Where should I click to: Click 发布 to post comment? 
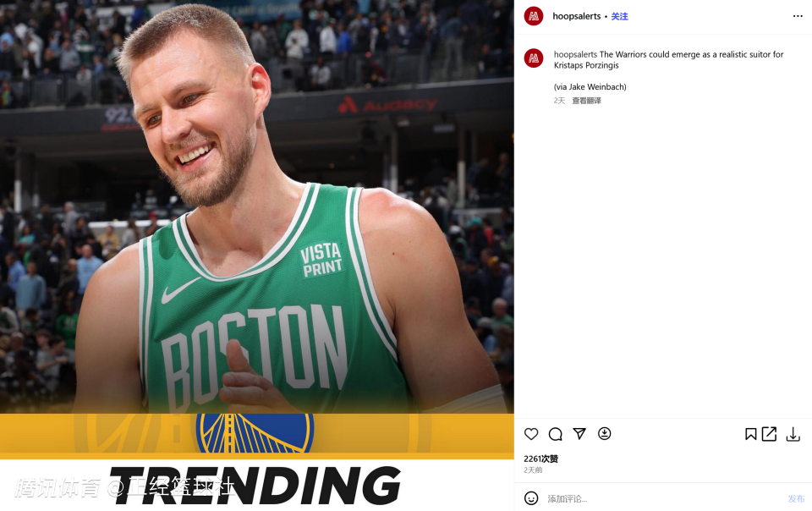coord(796,498)
